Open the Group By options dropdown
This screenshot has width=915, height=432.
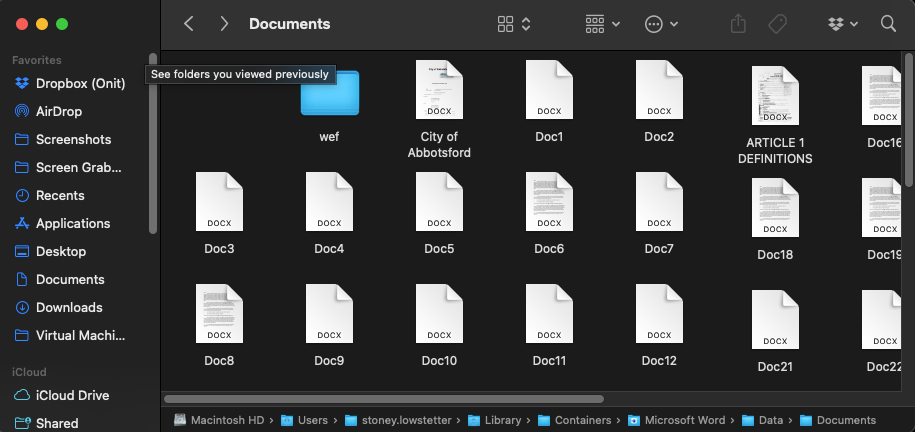603,24
